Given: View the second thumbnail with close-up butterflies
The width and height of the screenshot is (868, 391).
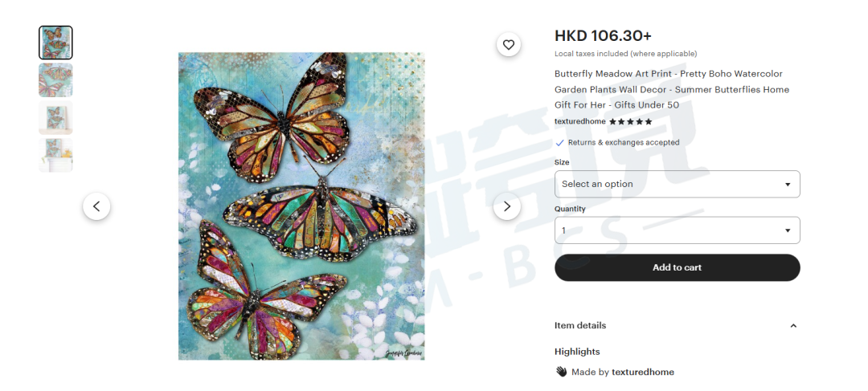Looking at the screenshot, I should (55, 80).
